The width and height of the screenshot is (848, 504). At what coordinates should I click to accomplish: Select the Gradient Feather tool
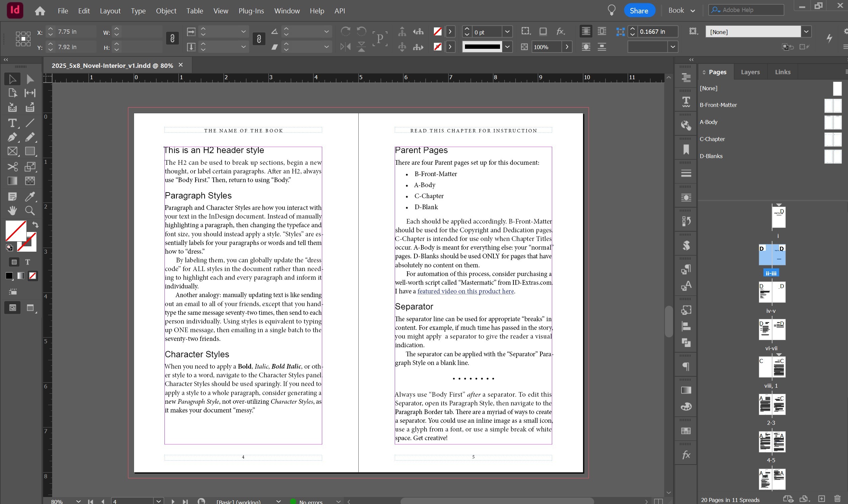click(30, 181)
